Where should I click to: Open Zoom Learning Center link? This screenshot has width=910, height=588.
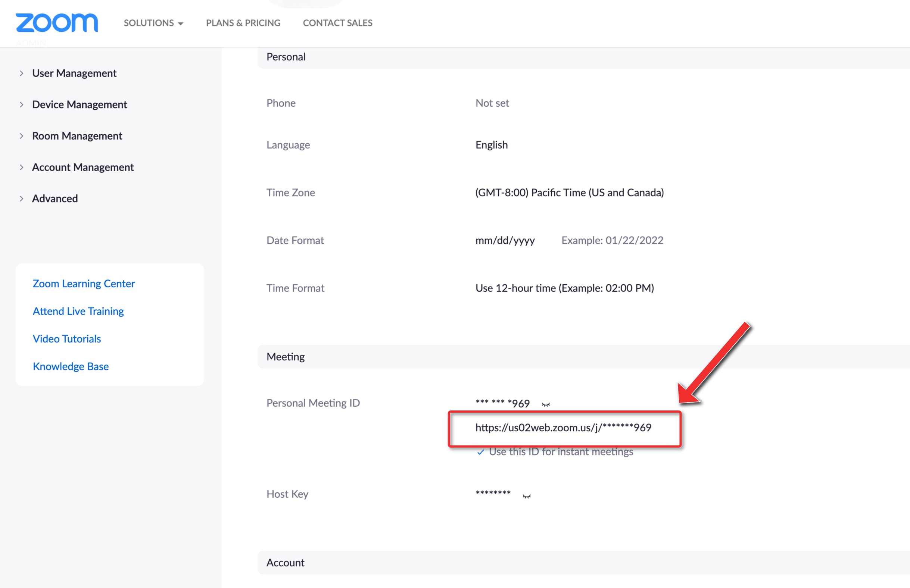tap(84, 284)
